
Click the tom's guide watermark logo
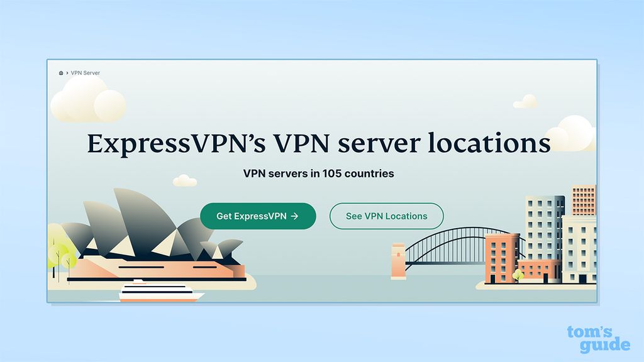(599, 339)
